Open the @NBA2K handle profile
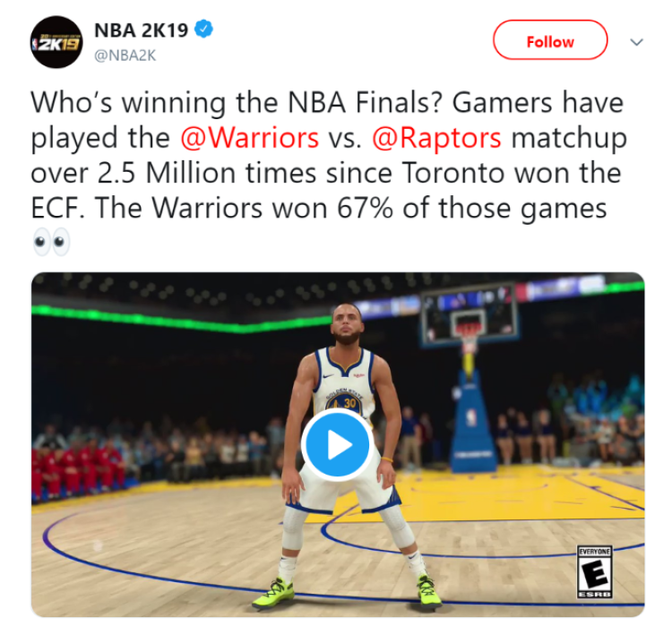This screenshot has height=626, width=672. (125, 56)
